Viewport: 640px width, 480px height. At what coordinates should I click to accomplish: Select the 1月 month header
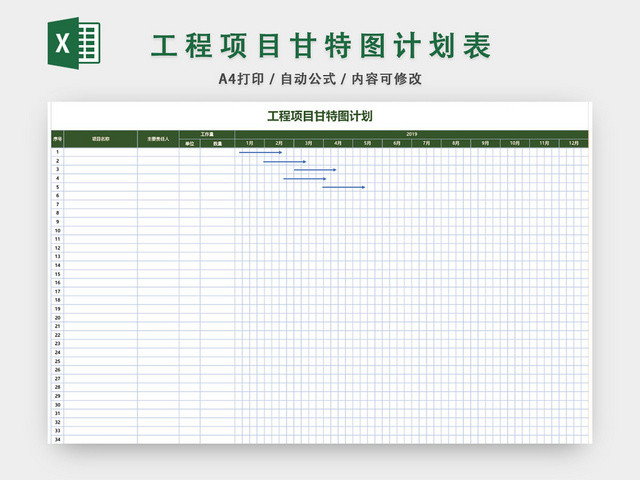coord(250,143)
